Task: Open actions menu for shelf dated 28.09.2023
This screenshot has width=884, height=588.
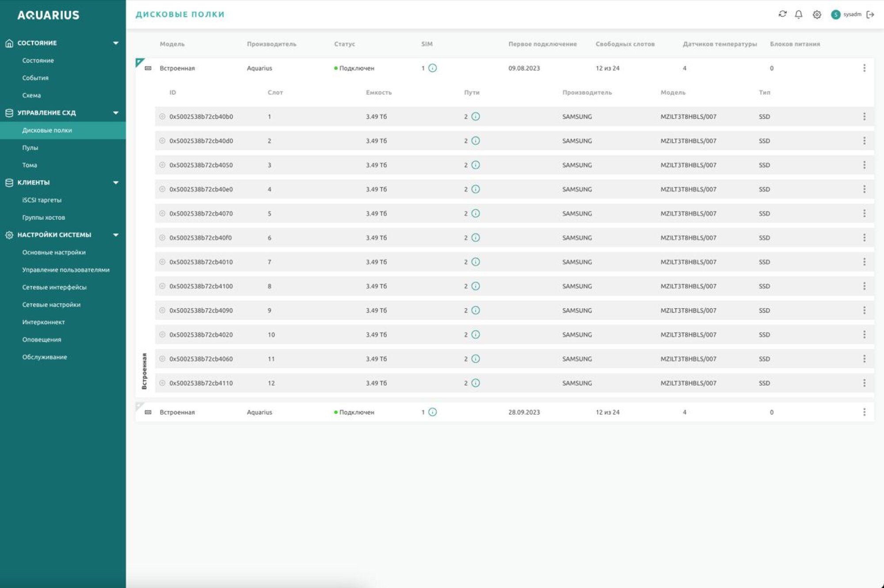Action: coord(864,412)
